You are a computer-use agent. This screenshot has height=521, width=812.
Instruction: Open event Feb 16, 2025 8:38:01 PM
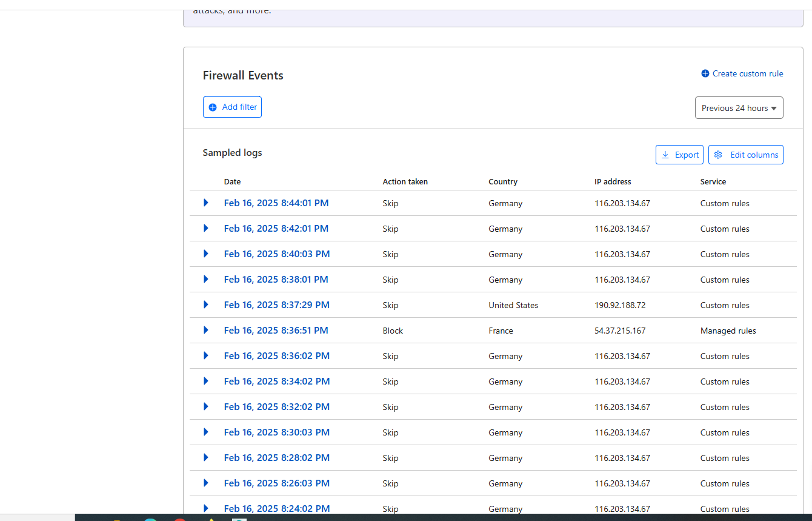pyautogui.click(x=276, y=280)
